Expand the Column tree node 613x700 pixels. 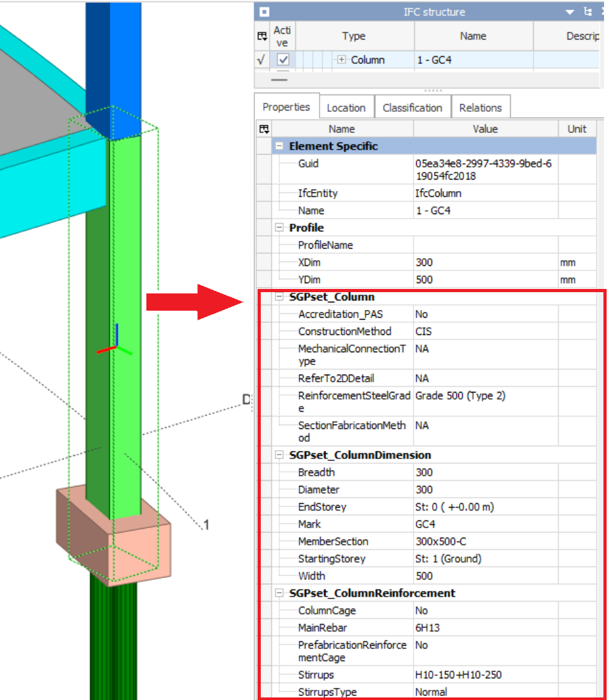click(342, 59)
